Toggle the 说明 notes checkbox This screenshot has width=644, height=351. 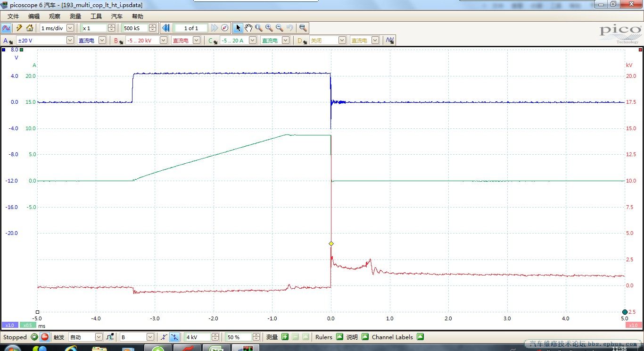(x=365, y=337)
